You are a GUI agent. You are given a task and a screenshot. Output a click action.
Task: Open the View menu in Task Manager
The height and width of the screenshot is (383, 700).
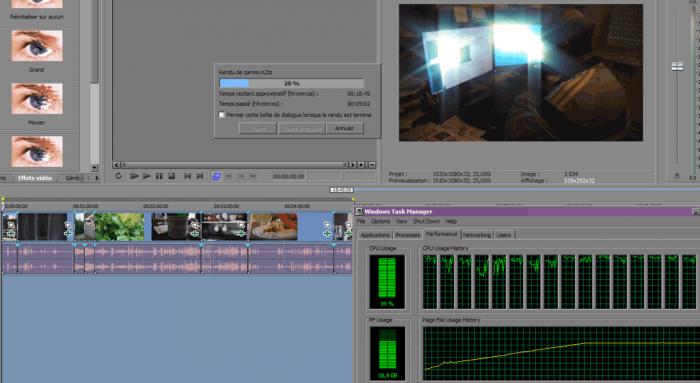[x=402, y=221]
